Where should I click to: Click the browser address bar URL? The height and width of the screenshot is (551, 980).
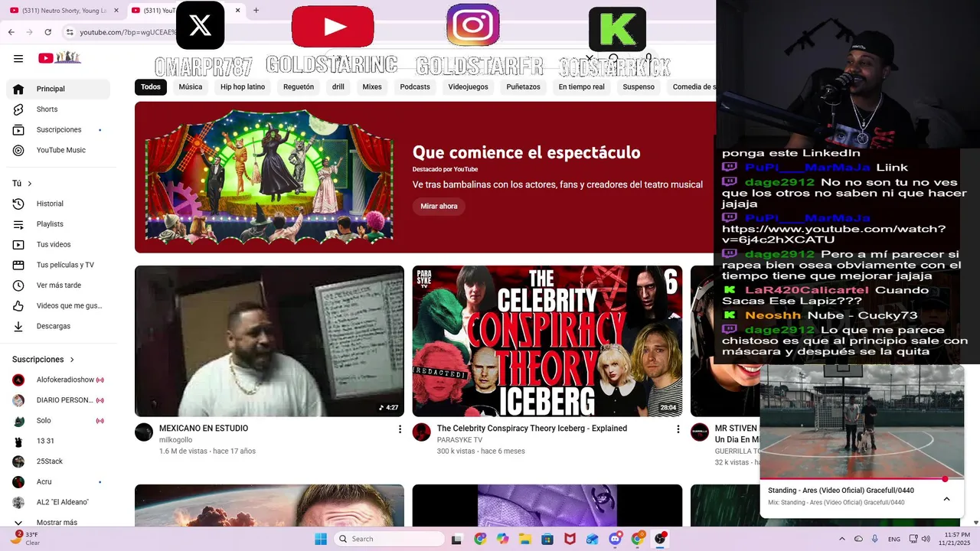click(129, 32)
